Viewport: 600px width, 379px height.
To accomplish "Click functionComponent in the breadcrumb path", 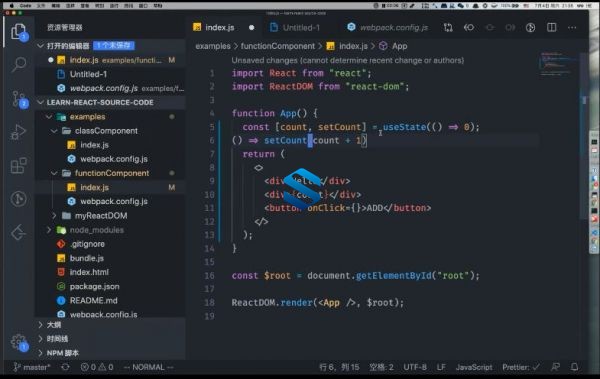I will (x=277, y=46).
